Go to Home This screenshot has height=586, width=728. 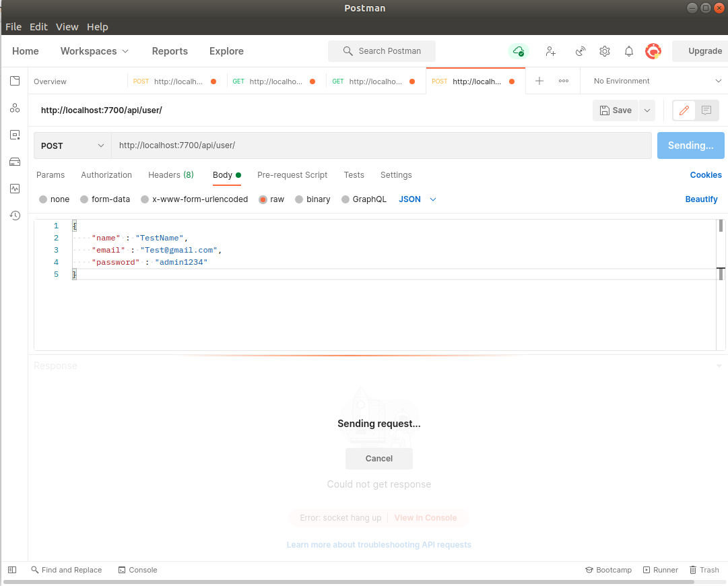[26, 51]
